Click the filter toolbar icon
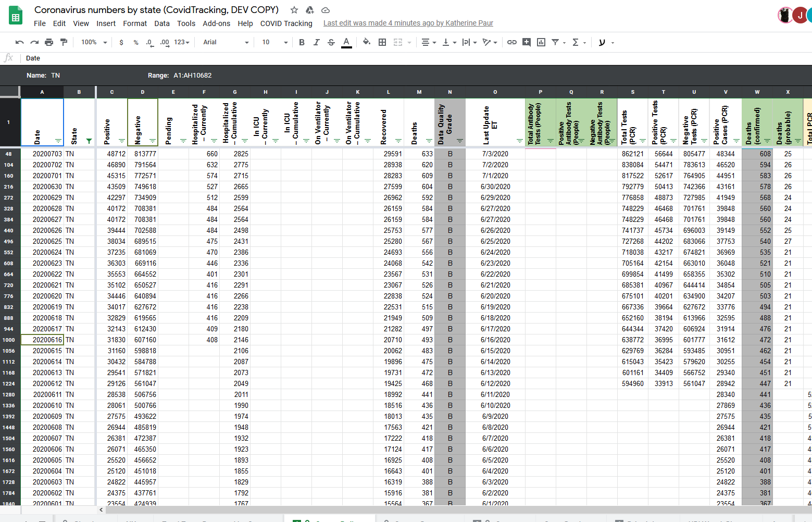The image size is (812, 522). point(555,42)
